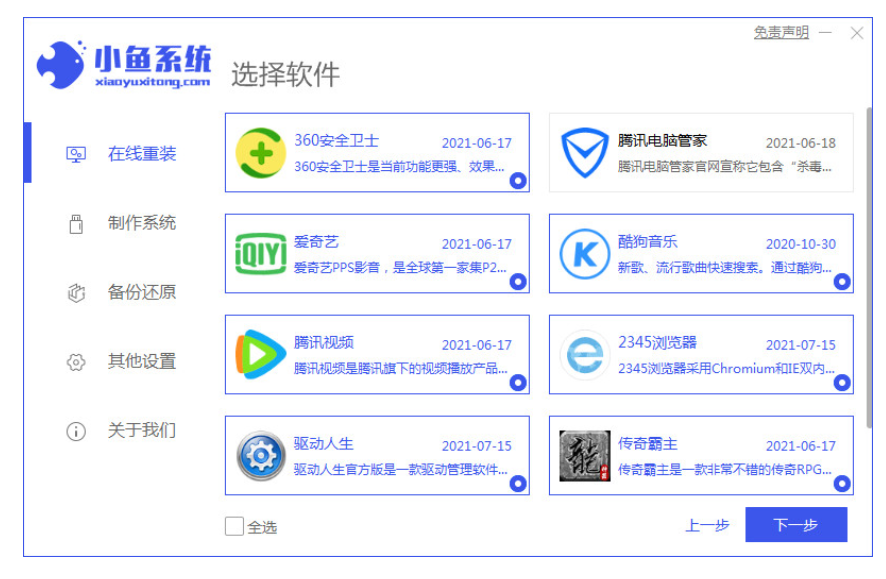The image size is (886, 579).
Task: Click the 360安全卫士 app icon
Action: (x=260, y=153)
